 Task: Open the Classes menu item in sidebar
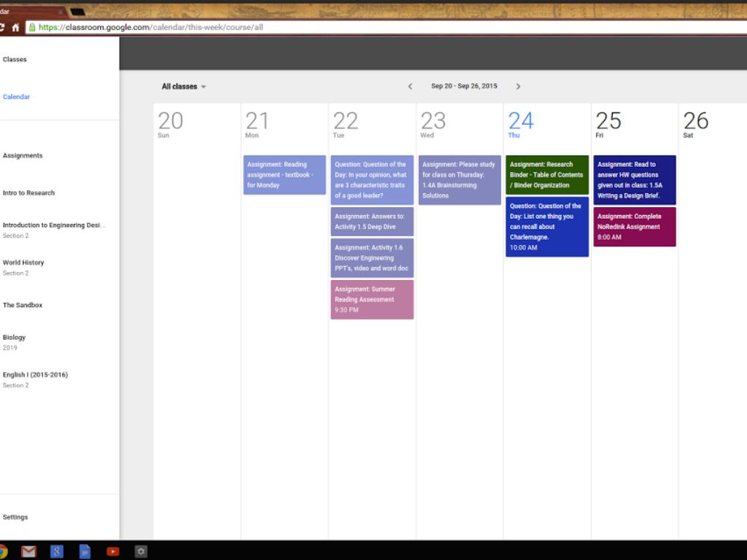tap(15, 60)
